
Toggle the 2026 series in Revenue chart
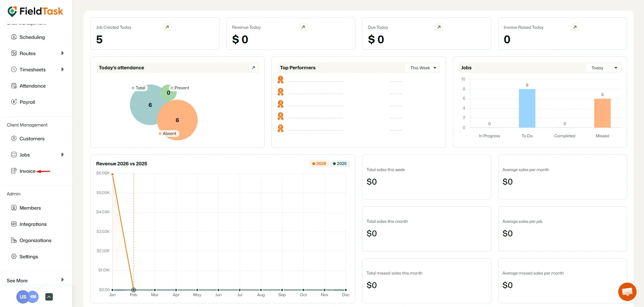tap(318, 163)
